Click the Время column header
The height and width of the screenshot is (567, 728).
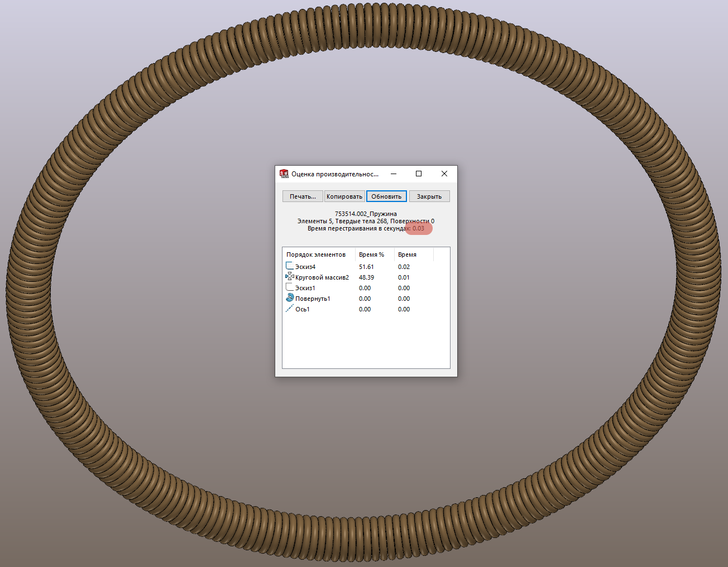(407, 254)
